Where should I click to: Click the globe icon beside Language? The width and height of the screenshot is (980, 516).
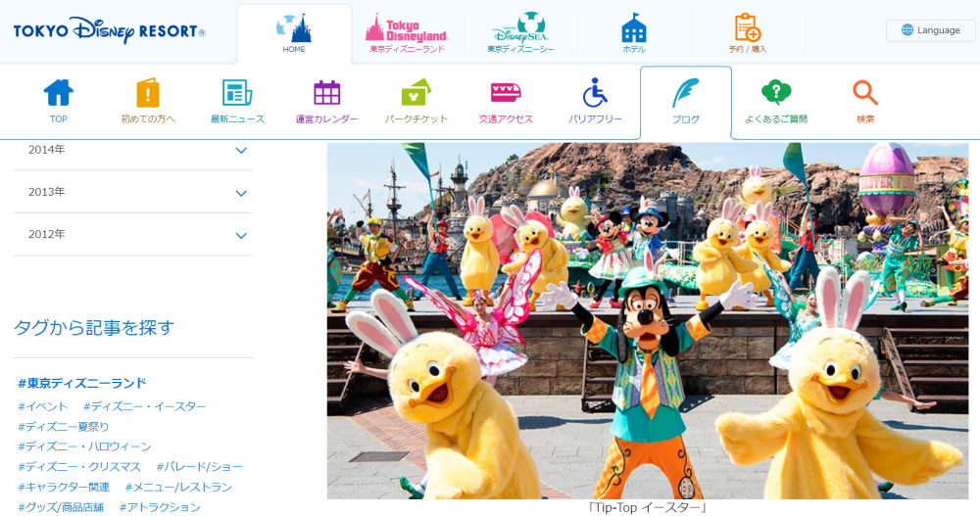(x=907, y=30)
